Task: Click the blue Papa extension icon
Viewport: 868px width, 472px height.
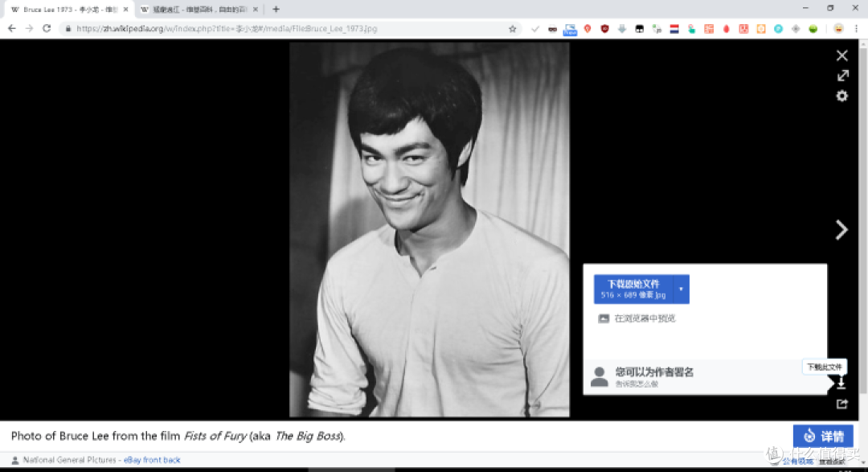Action: coord(570,30)
